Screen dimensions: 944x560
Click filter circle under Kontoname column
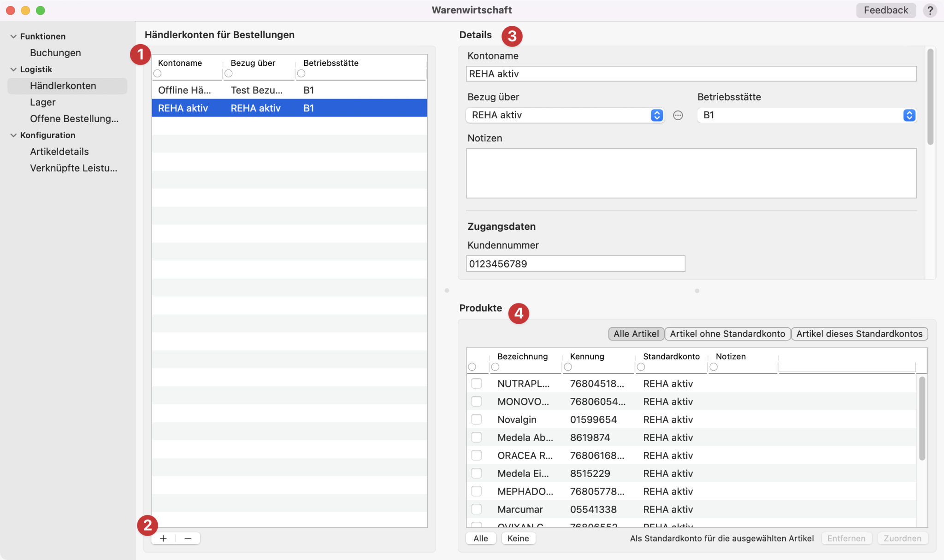[158, 74]
